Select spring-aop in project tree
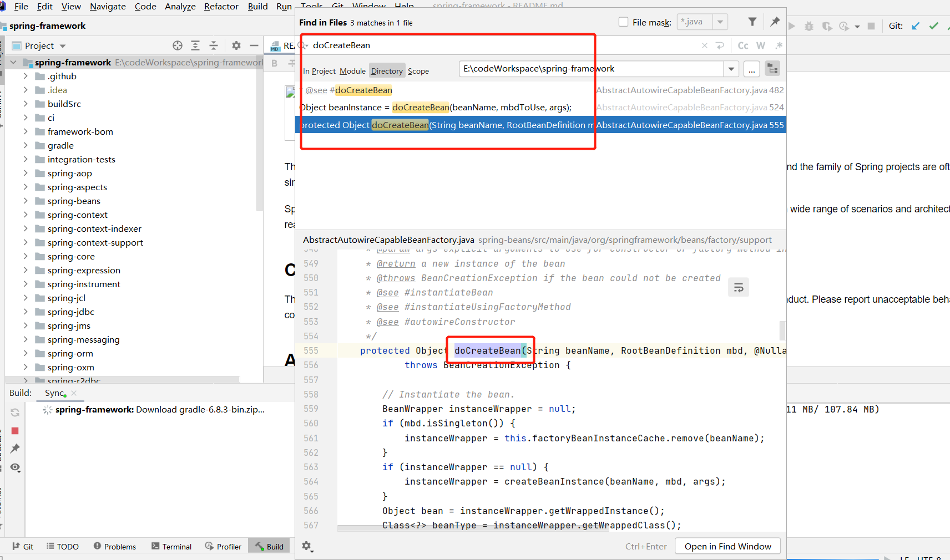Image resolution: width=950 pixels, height=560 pixels. pyautogui.click(x=69, y=173)
